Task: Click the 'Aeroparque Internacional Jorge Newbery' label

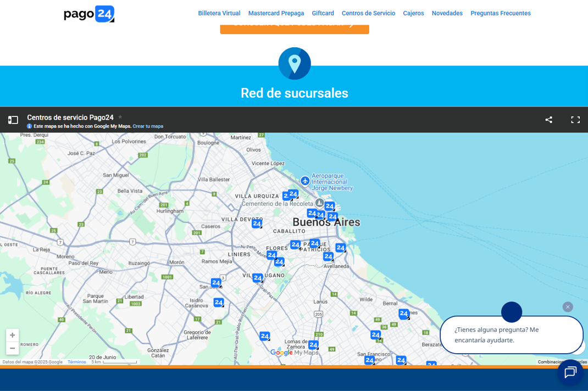Action: coord(332,182)
